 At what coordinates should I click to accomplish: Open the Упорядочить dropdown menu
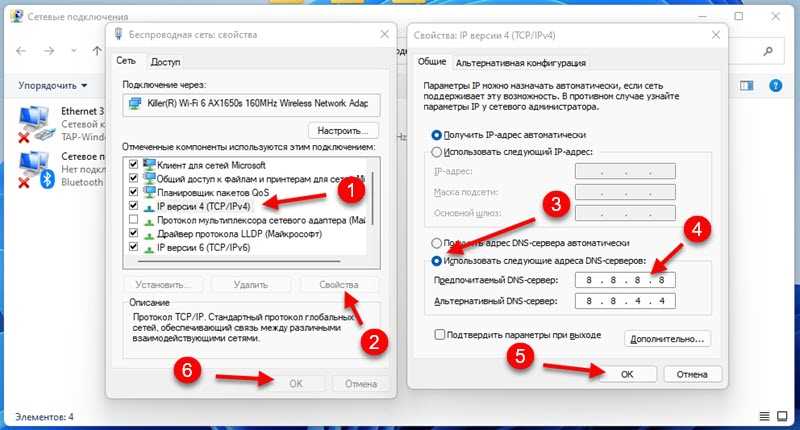click(53, 86)
